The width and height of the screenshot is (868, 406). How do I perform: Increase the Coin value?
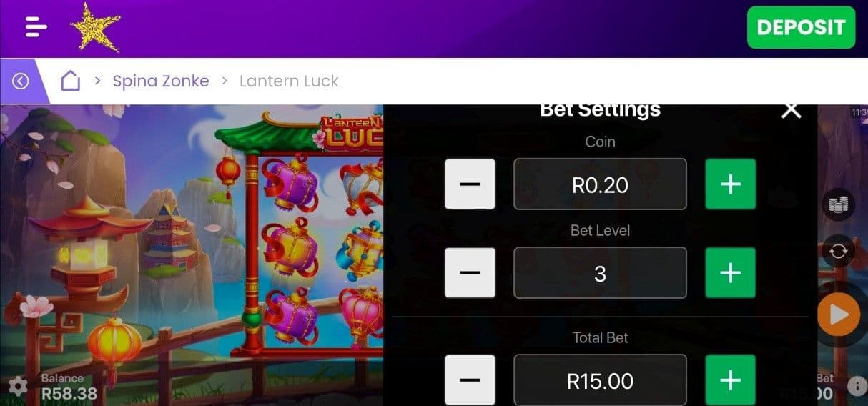pyautogui.click(x=731, y=184)
